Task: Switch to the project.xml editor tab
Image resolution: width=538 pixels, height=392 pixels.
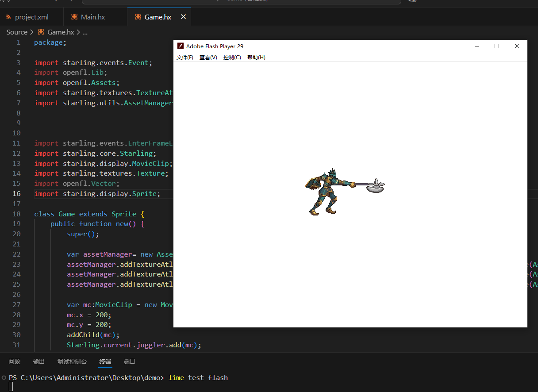Action: pyautogui.click(x=31, y=17)
